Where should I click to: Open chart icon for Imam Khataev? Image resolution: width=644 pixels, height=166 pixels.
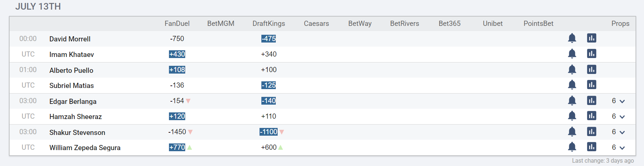(x=592, y=54)
